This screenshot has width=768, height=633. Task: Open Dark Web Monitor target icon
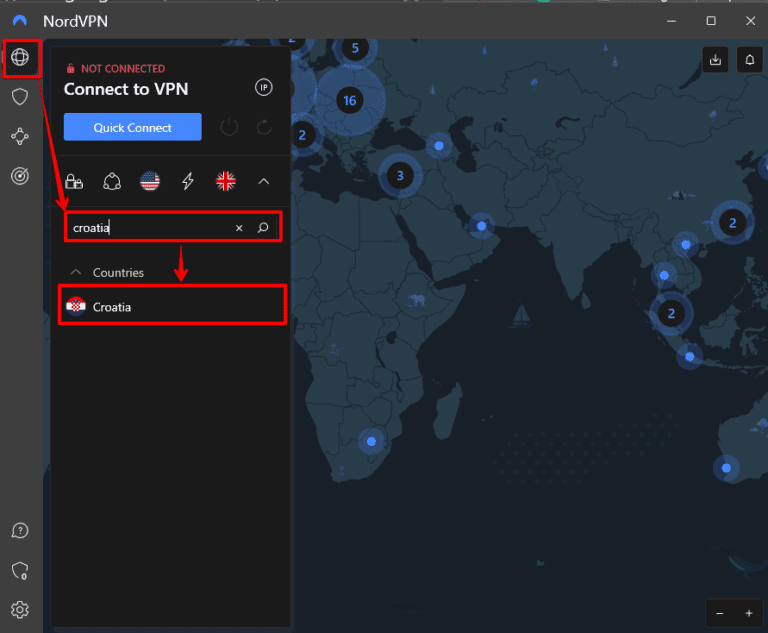tap(20, 176)
